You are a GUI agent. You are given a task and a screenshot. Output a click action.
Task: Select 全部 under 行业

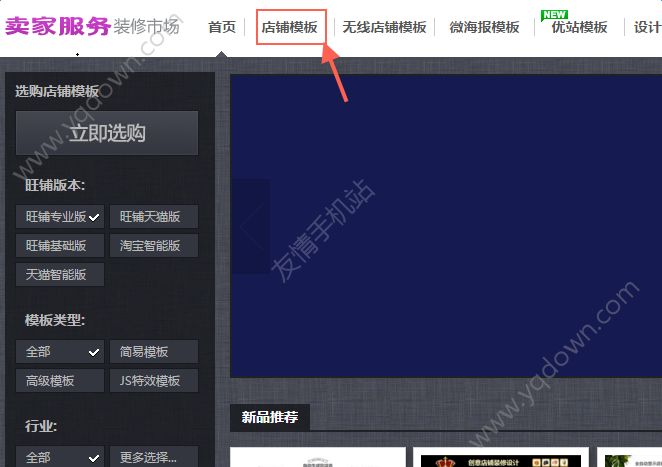point(60,457)
